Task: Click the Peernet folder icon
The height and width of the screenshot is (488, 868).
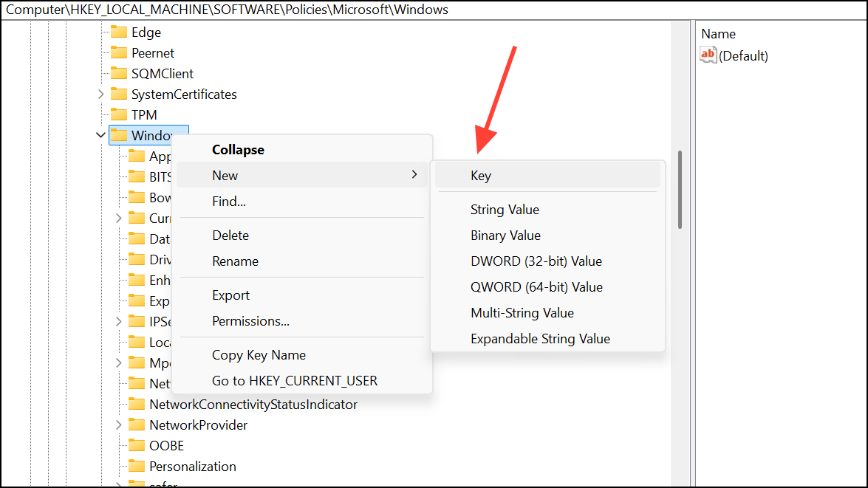Action: coord(119,52)
